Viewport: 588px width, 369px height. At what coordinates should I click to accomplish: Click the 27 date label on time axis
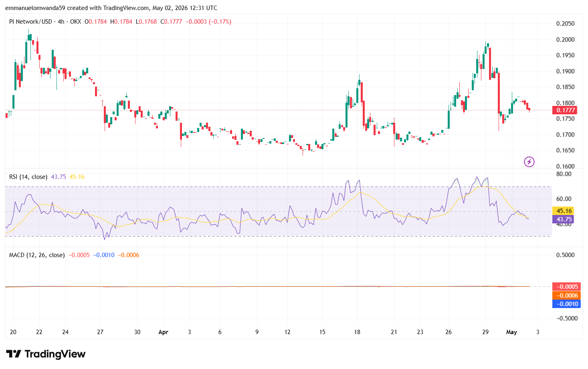coord(100,332)
